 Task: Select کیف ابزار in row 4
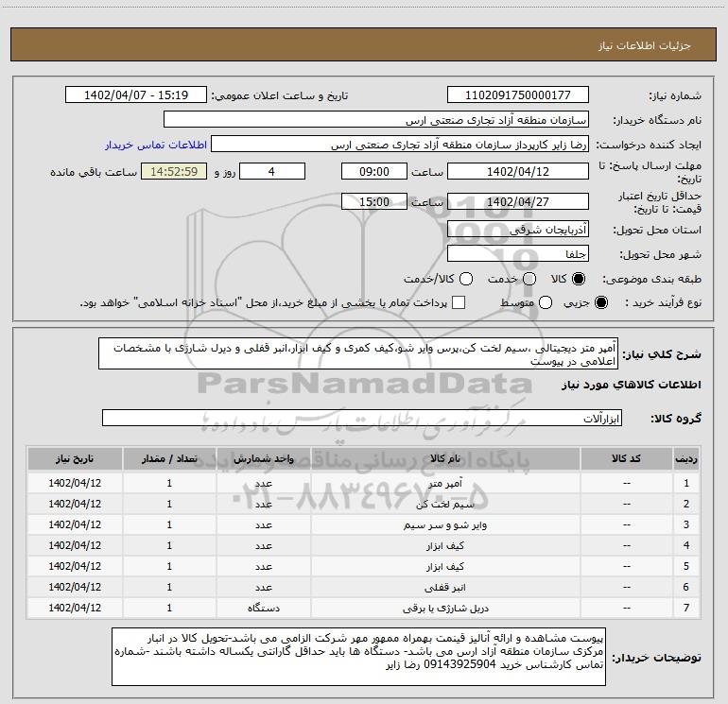click(445, 546)
